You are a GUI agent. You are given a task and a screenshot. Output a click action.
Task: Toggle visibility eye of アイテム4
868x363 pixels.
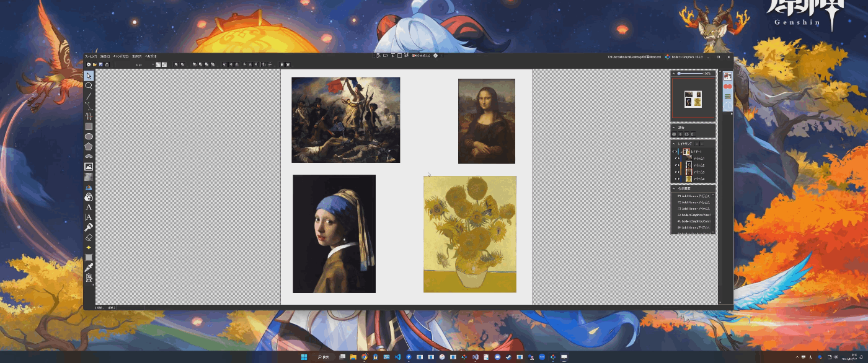676,179
